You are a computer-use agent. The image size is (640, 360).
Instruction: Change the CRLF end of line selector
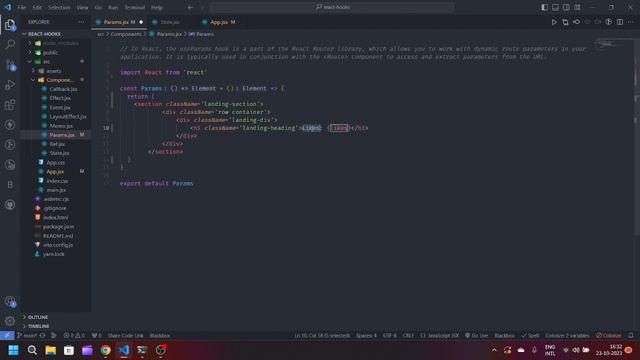click(x=408, y=336)
